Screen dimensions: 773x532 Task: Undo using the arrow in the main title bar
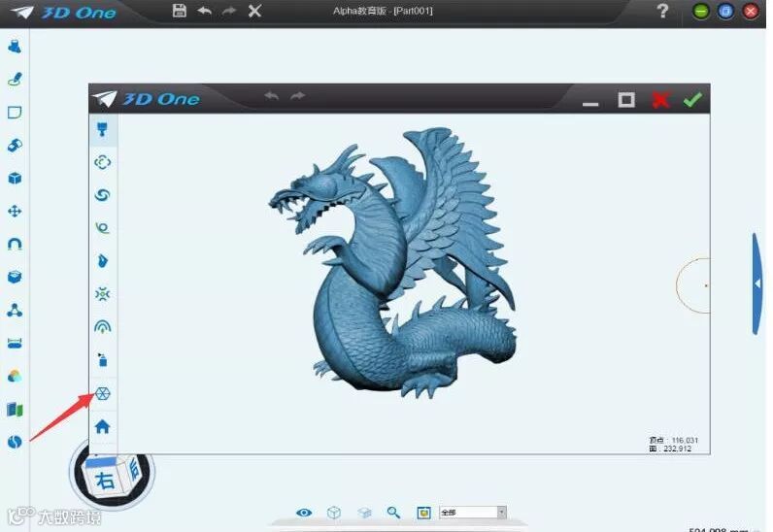[x=204, y=11]
